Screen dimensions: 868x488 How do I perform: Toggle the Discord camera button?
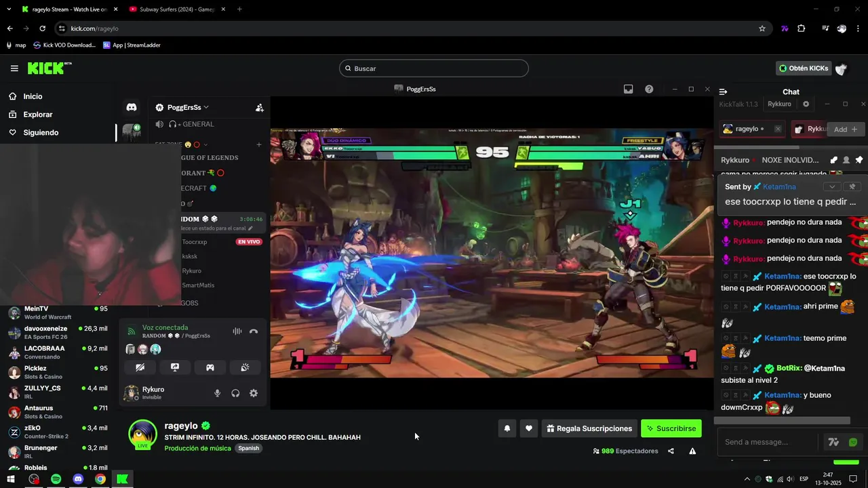tap(140, 367)
